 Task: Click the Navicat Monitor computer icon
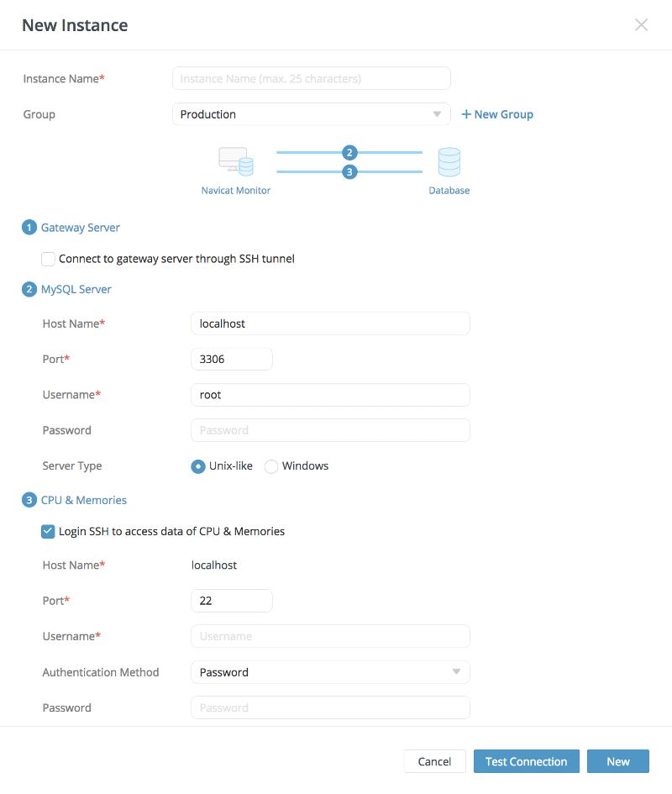click(x=236, y=161)
